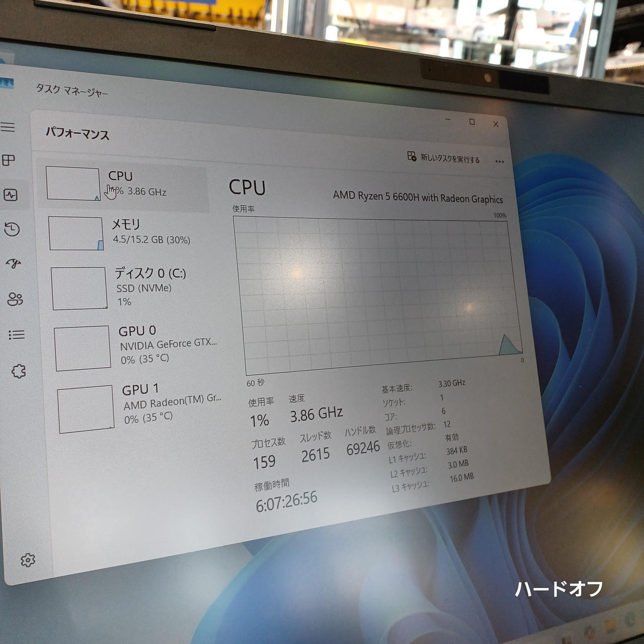This screenshot has height=644, width=644.
Task: Click the 基本速度 base speed label
Action: [x=396, y=388]
